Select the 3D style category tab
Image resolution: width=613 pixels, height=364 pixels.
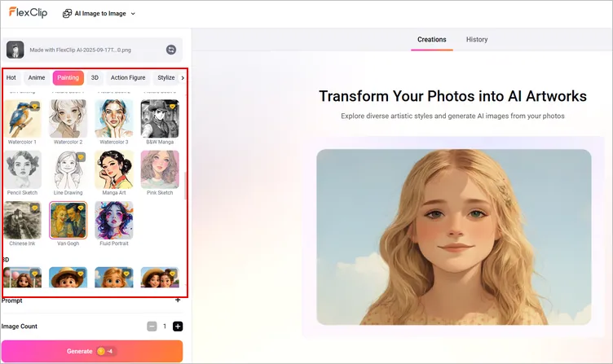coord(95,78)
